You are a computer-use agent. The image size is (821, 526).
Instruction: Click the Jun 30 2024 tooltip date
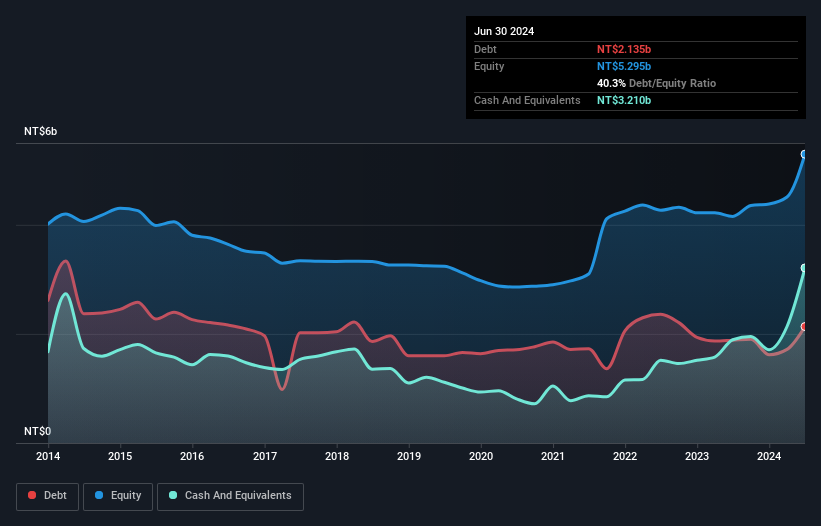pos(504,31)
